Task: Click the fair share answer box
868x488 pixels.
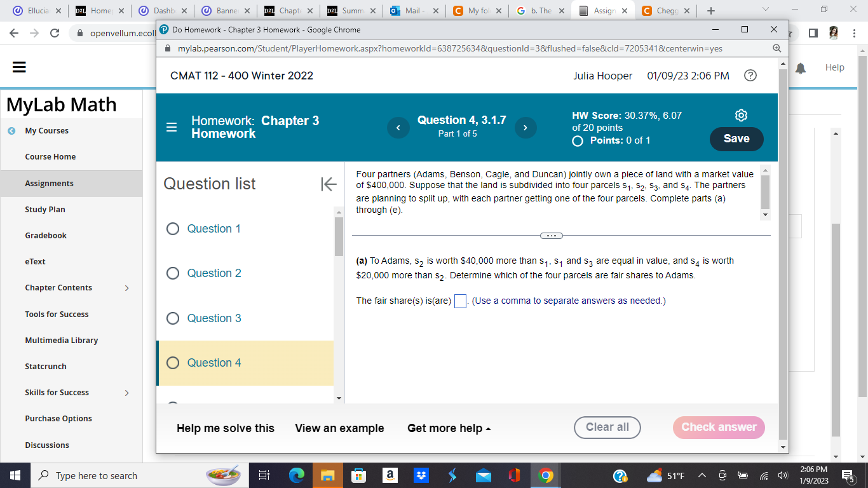Action: (x=459, y=300)
